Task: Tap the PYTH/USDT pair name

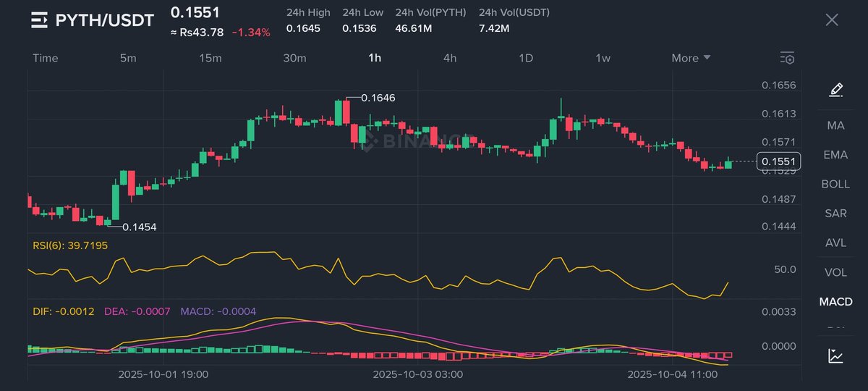Action: [x=105, y=20]
